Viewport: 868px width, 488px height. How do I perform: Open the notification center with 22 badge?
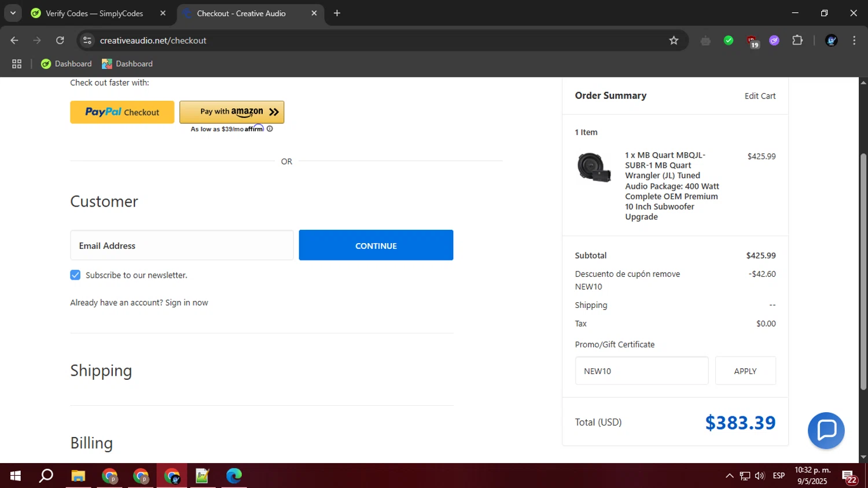[x=849, y=477]
